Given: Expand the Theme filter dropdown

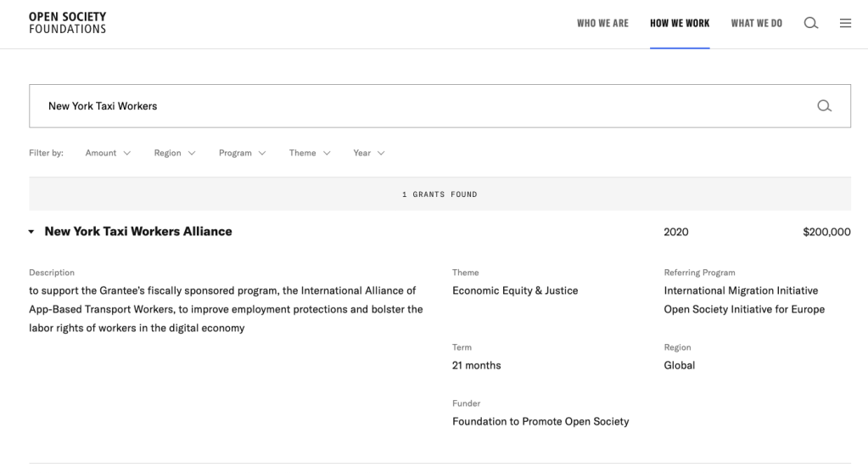Looking at the screenshot, I should [x=309, y=153].
